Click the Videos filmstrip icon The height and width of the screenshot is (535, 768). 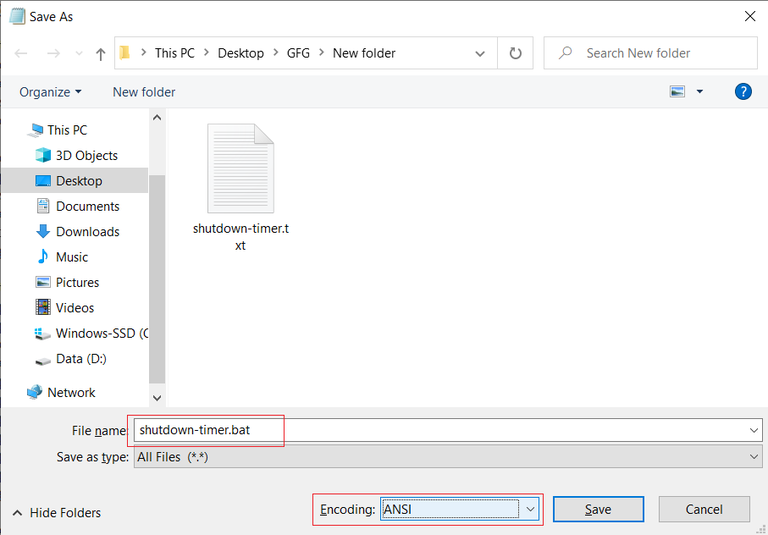[x=43, y=307]
